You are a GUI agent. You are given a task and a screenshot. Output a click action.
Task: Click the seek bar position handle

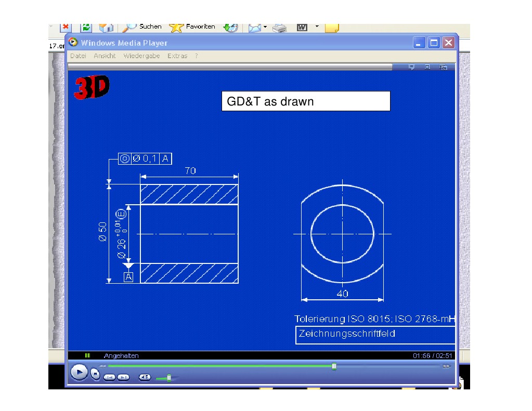[334, 366]
